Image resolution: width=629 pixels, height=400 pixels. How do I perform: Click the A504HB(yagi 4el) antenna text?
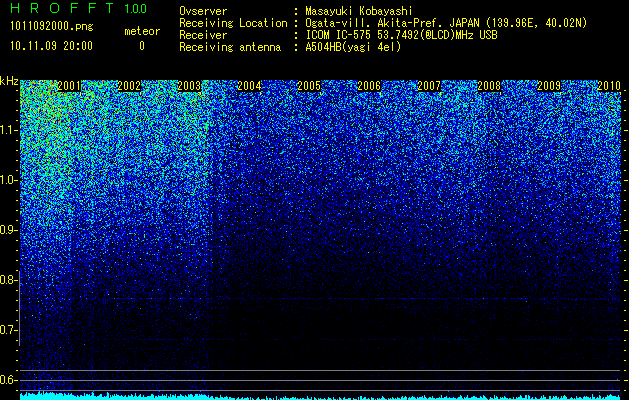353,47
